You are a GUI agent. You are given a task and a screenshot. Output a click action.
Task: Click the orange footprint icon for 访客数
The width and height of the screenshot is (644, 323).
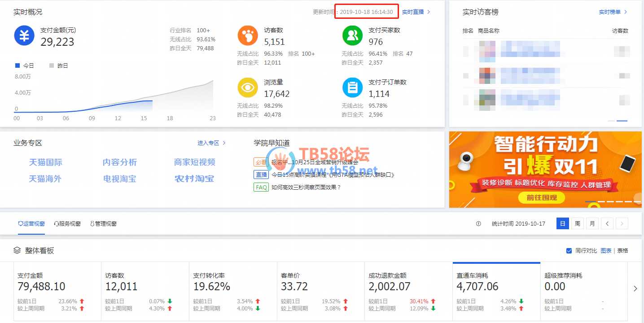(x=248, y=35)
